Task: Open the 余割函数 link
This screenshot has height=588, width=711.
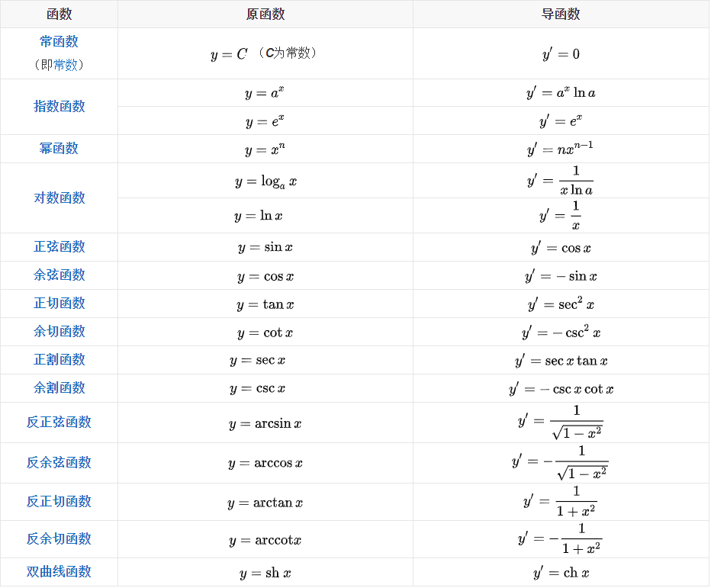Action: [x=59, y=388]
